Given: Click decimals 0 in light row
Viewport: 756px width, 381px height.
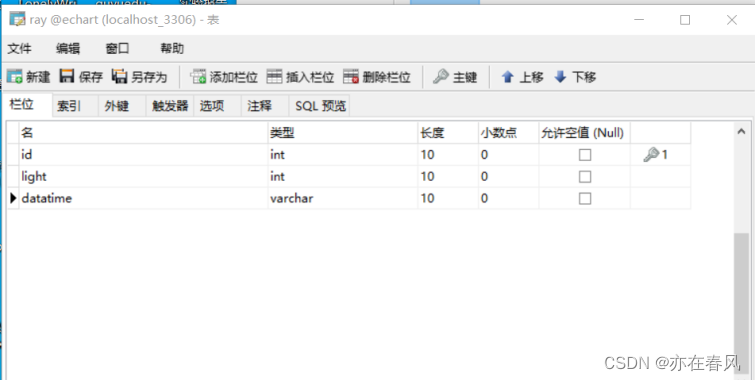Looking at the screenshot, I should 508,177.
